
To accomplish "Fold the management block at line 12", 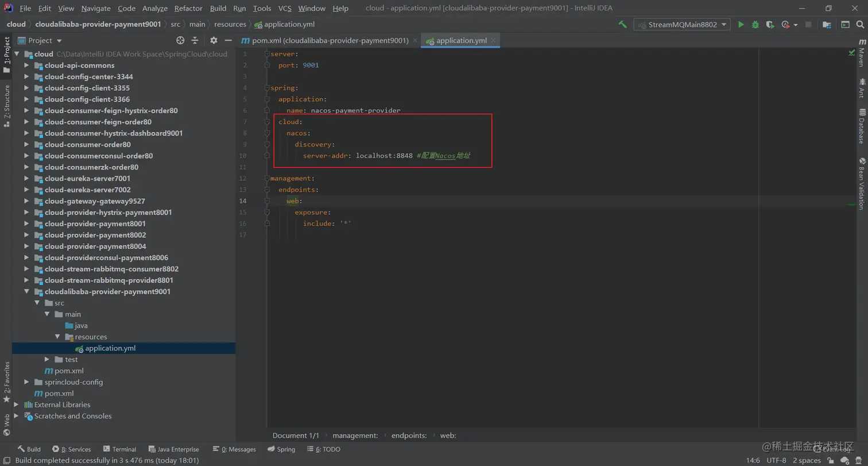I will click(267, 178).
